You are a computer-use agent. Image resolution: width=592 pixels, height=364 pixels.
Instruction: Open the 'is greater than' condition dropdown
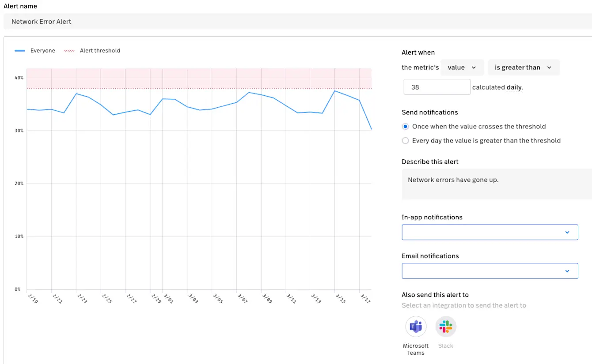524,68
